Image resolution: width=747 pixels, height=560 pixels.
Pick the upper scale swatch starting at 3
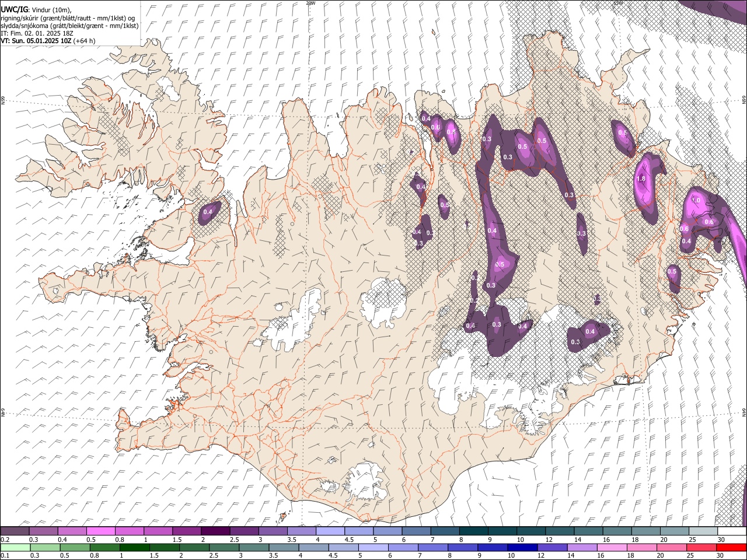[273, 531]
